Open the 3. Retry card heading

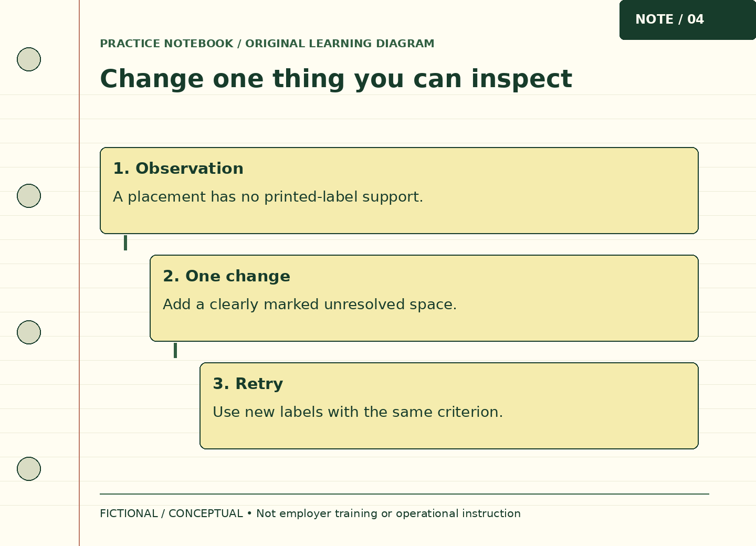[248, 384]
